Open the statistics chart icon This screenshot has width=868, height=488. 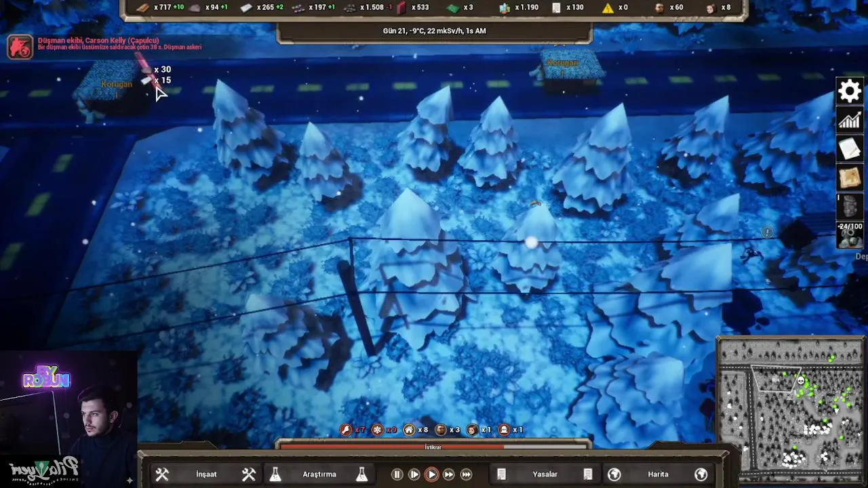click(850, 121)
